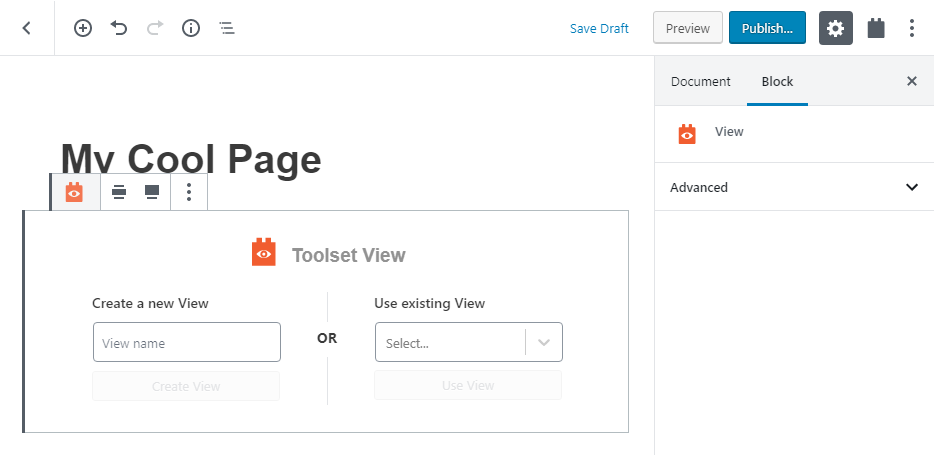
Task: Click the Preview button
Action: coord(688,28)
